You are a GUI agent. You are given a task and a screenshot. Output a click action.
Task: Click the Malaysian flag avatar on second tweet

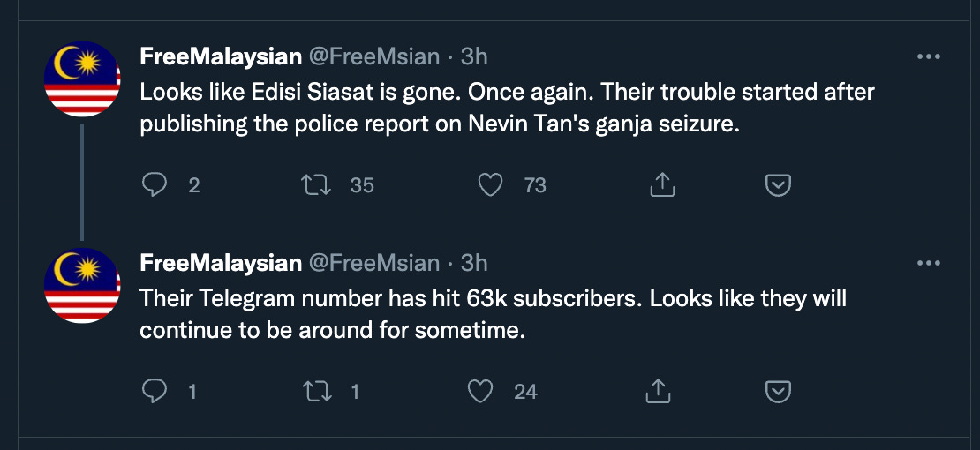click(x=82, y=286)
